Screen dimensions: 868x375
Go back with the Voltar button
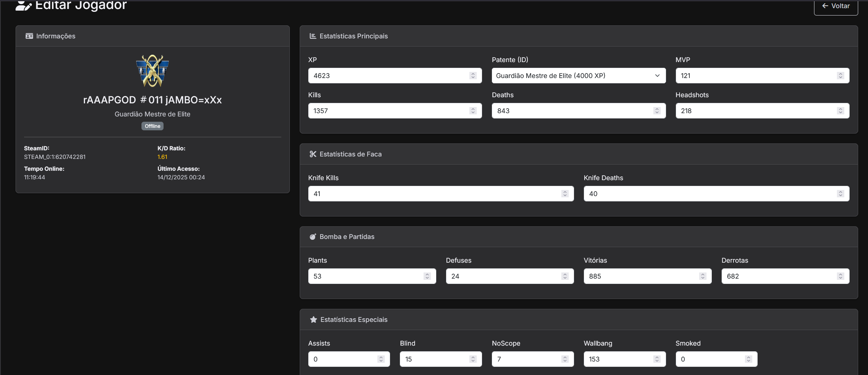[836, 6]
